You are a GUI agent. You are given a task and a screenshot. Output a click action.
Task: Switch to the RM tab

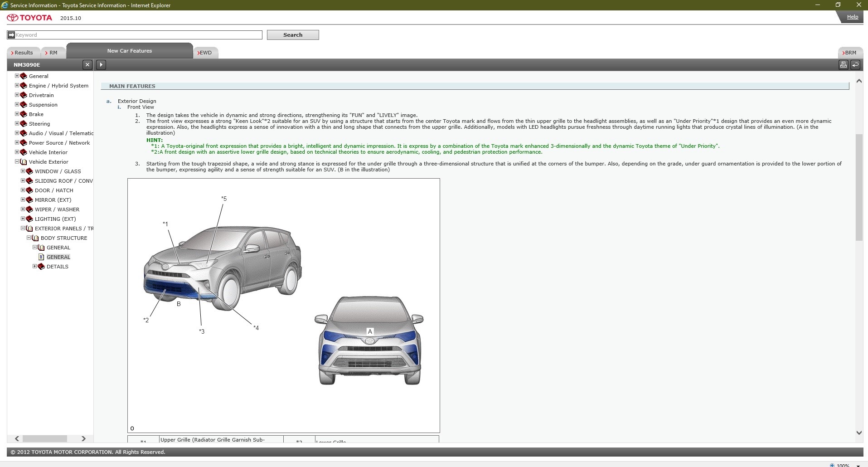[x=53, y=53]
